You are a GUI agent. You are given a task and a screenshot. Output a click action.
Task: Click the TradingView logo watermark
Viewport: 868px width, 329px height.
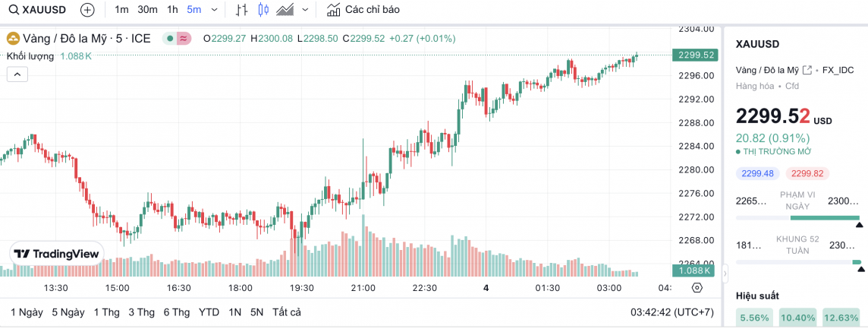(57, 254)
